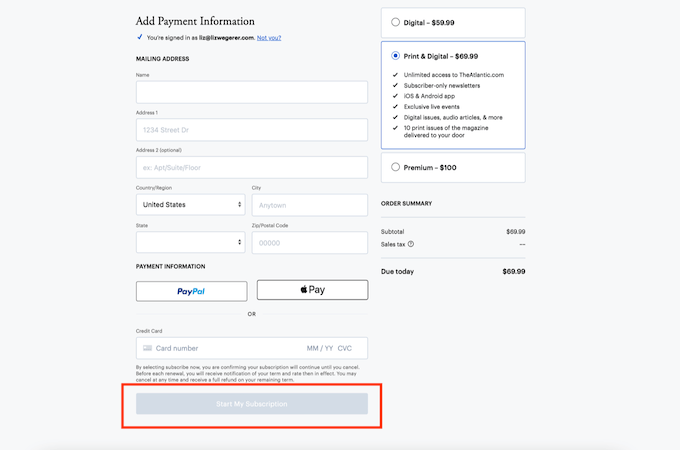Click the Zip/Postal Code field
Viewport: 680px width, 450px height.
coord(310,243)
